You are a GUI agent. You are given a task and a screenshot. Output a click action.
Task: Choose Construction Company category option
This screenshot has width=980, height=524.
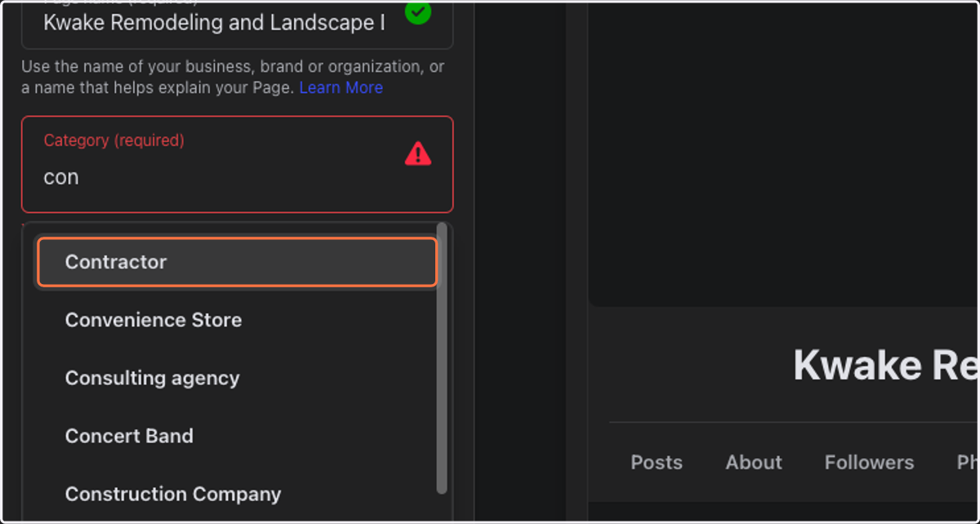pos(237,494)
